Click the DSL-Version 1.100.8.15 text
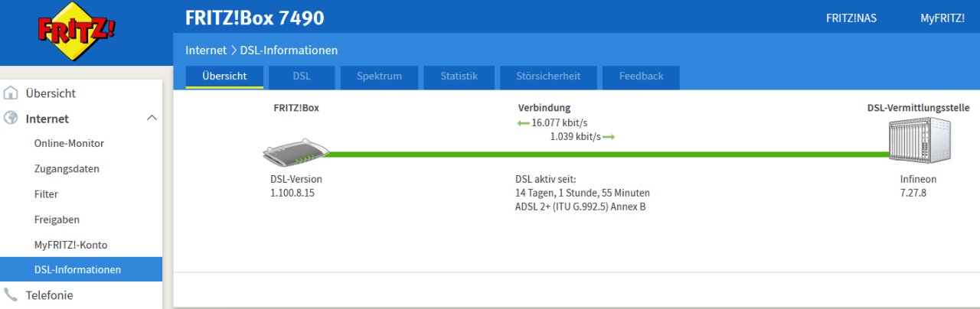The width and height of the screenshot is (980, 309). point(296,186)
